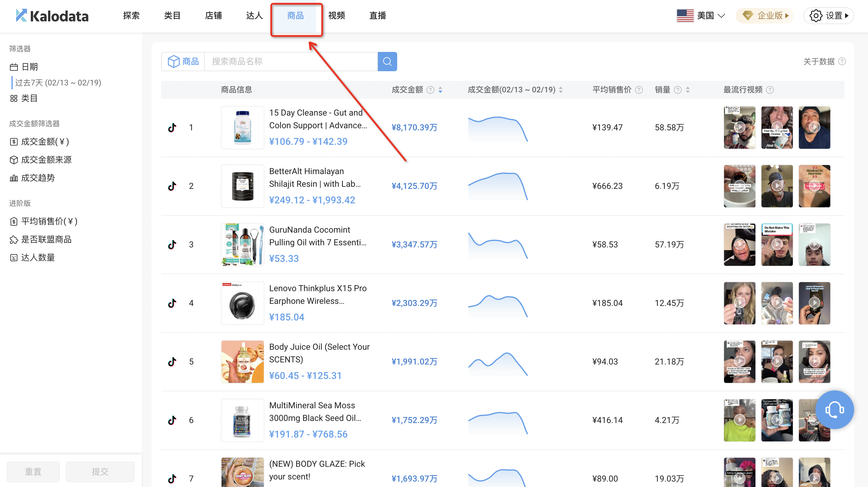The image size is (868, 487).
Task: Click the 重置 reset button
Action: pyautogui.click(x=33, y=471)
